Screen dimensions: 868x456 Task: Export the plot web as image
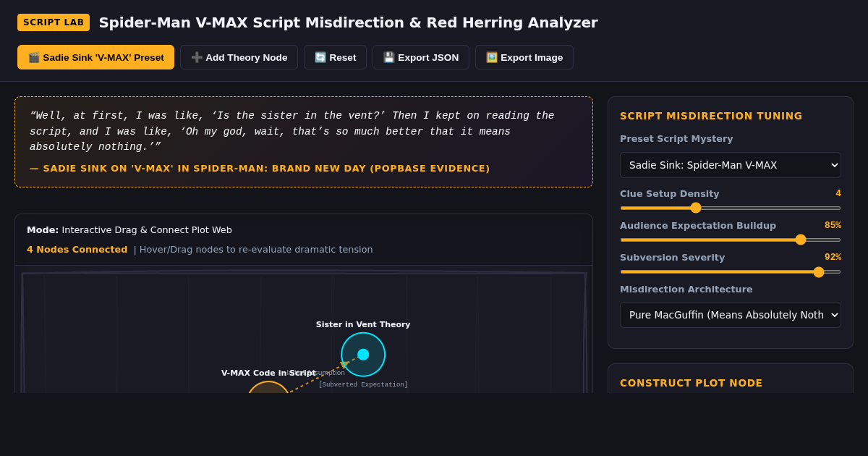click(524, 57)
